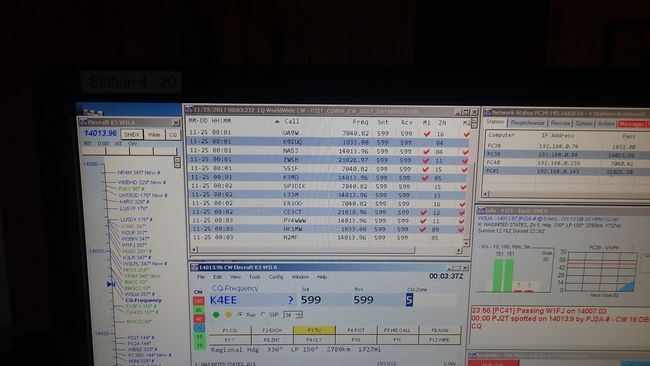This screenshot has width=650, height=366.
Task: Click the F1 CQ message button
Action: [x=230, y=330]
